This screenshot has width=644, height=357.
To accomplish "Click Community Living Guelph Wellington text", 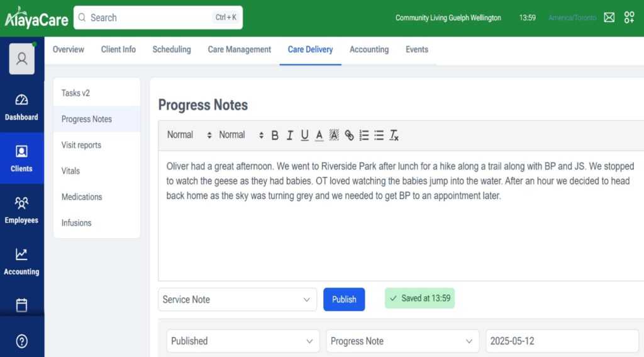I will [x=448, y=18].
